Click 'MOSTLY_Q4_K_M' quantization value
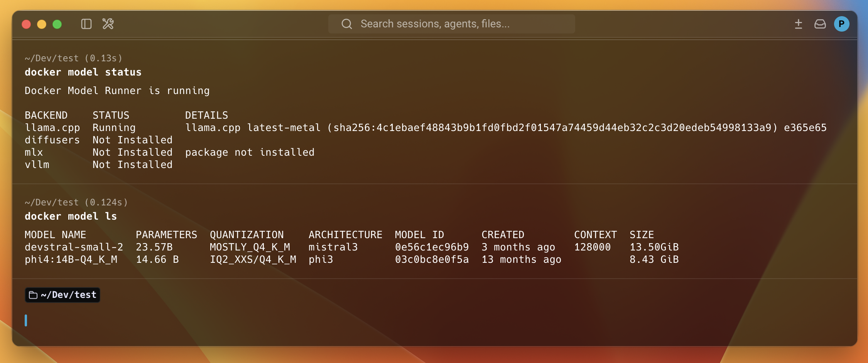 tap(250, 247)
